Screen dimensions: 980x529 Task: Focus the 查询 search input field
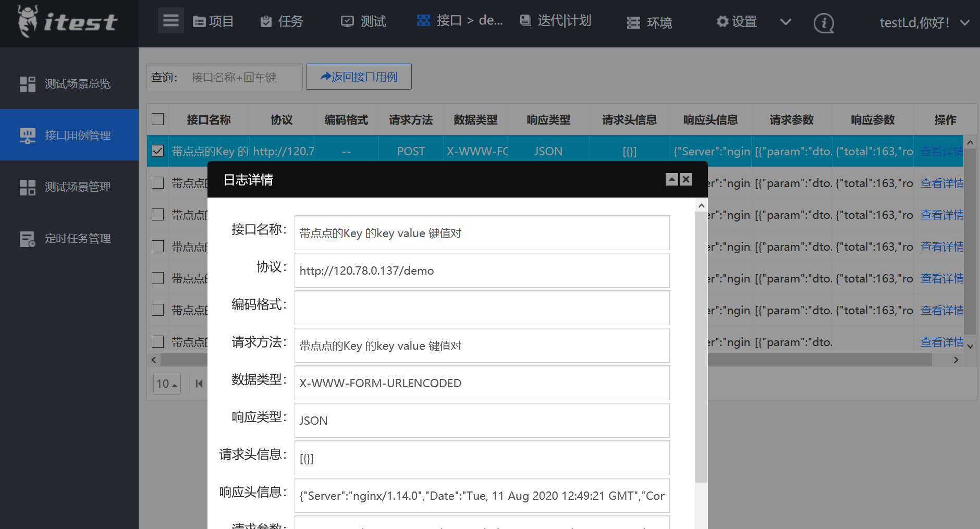pos(243,77)
